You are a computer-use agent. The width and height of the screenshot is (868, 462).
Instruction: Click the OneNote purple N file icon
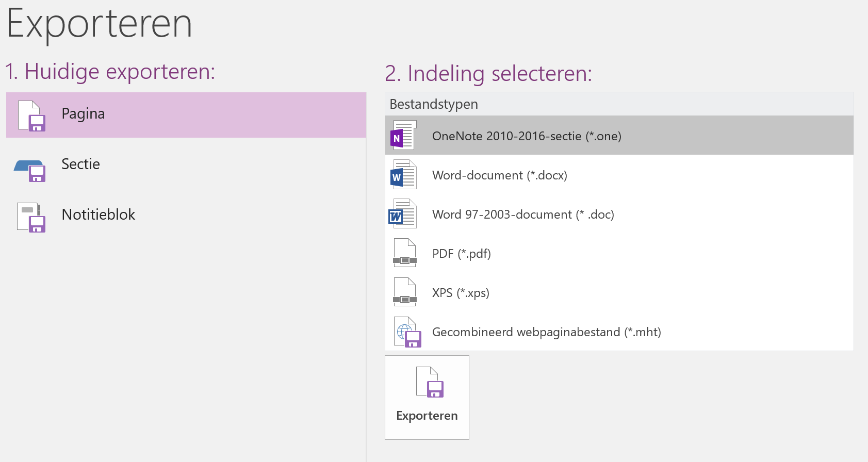coord(403,135)
